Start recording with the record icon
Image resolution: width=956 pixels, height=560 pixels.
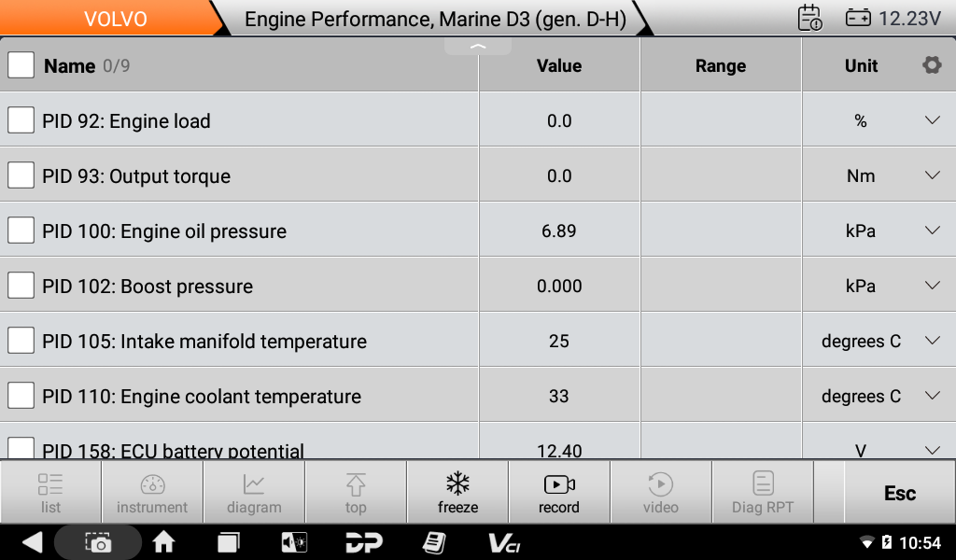[559, 484]
